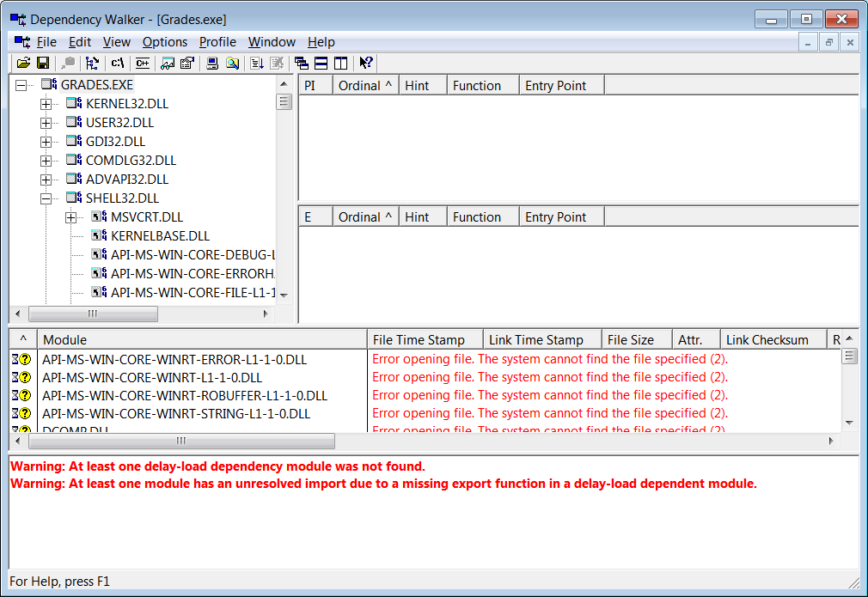Click the Cascade windows toolbar icon
This screenshot has width=868, height=597.
[x=301, y=63]
